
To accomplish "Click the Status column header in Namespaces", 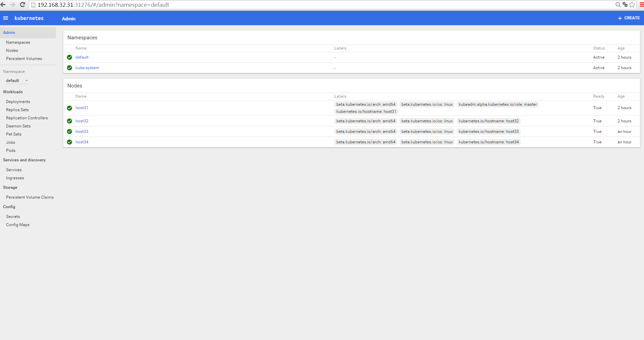I will click(x=599, y=48).
